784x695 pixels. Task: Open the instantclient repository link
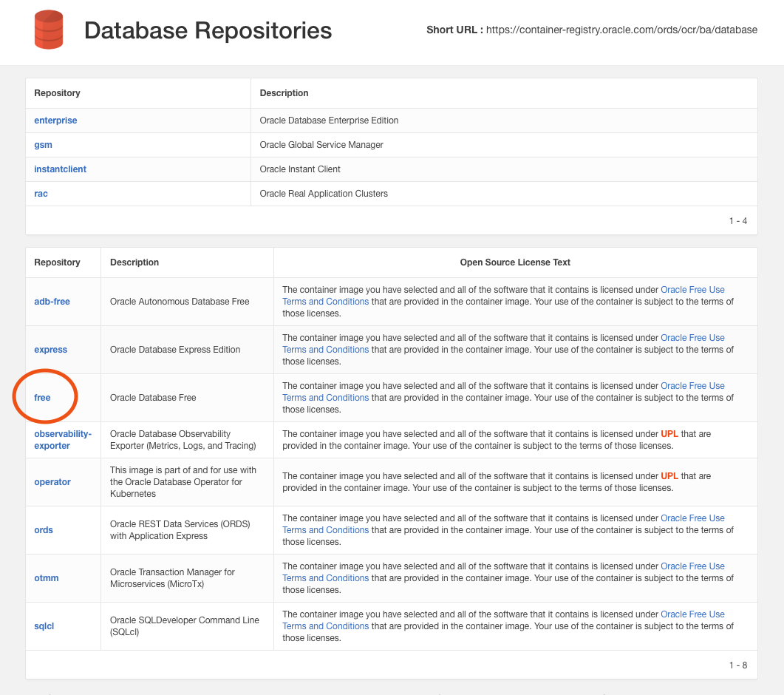60,169
